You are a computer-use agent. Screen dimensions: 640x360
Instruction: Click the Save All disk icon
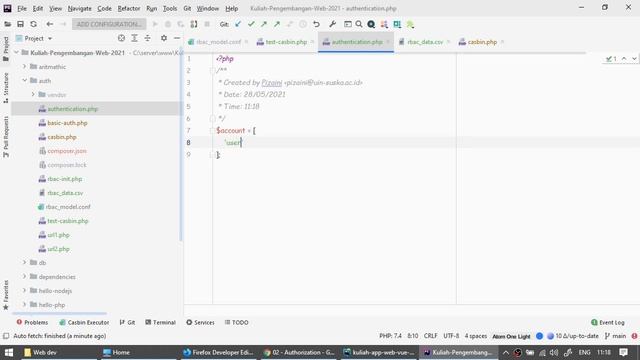point(20,24)
